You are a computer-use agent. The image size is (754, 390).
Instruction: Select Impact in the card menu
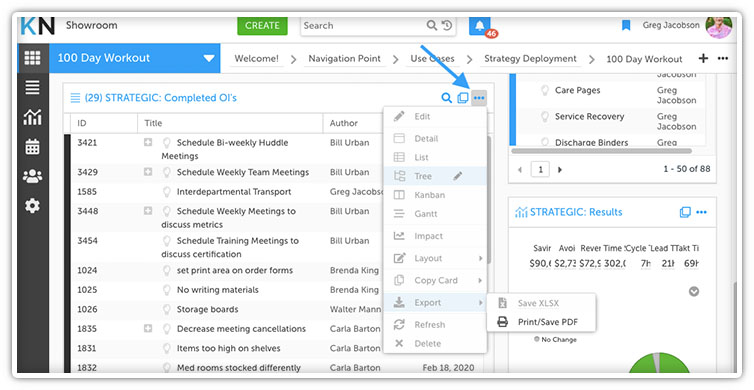(x=435, y=236)
